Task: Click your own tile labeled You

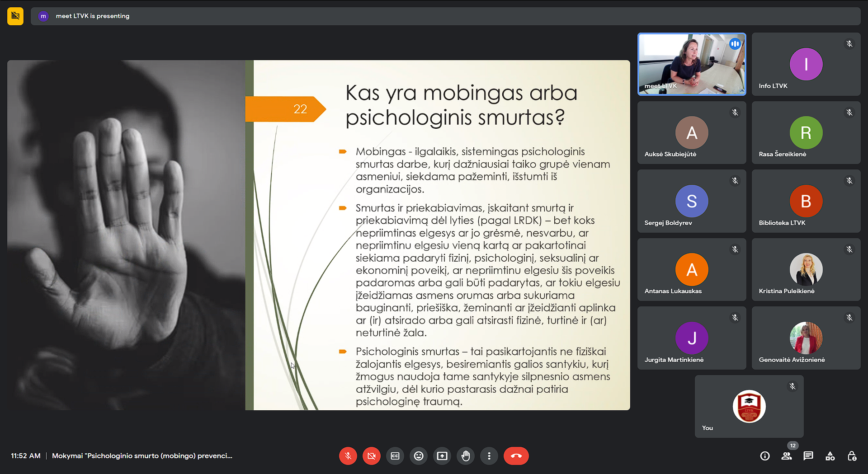Action: coord(749,406)
